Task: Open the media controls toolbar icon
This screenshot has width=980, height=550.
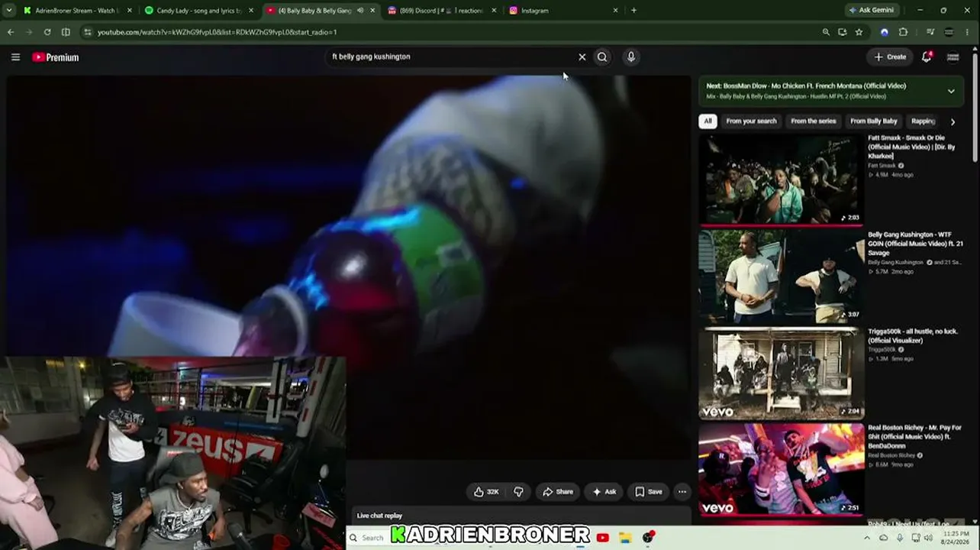Action: click(x=930, y=32)
